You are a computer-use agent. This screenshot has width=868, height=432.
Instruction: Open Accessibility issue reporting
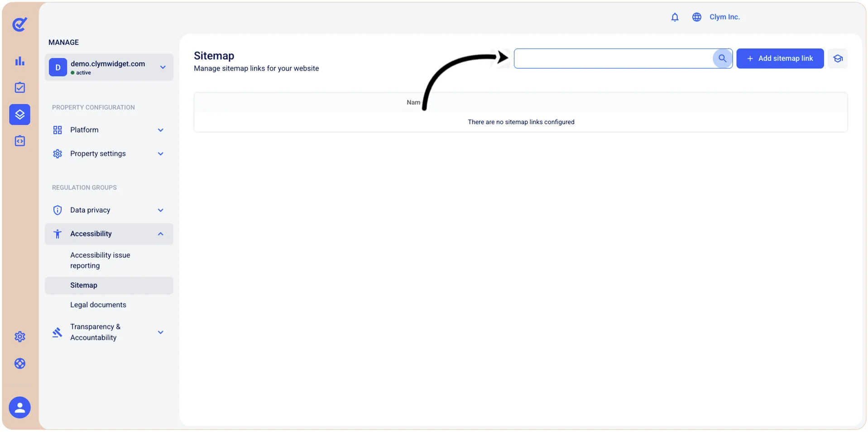pyautogui.click(x=100, y=260)
